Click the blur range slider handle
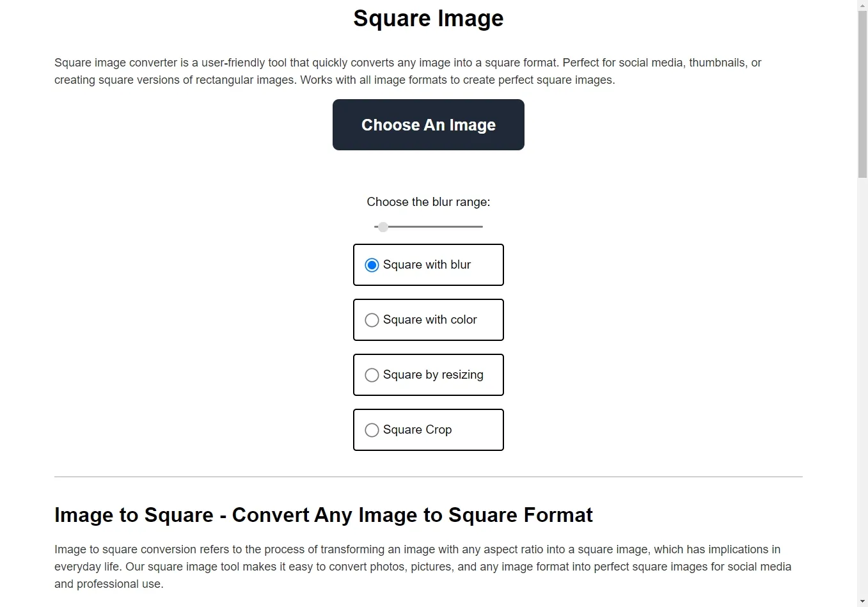The image size is (868, 607). pos(383,226)
